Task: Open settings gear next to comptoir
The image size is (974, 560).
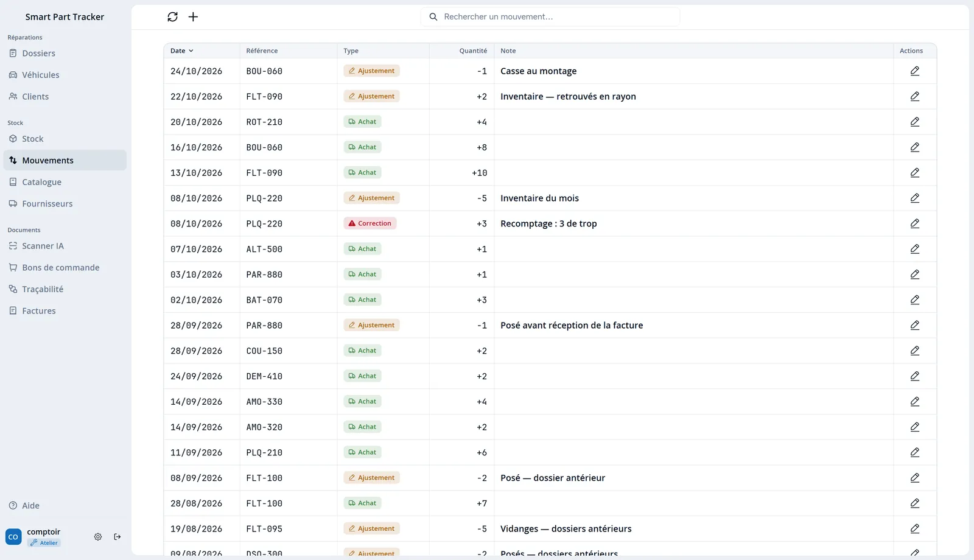Action: click(x=98, y=537)
